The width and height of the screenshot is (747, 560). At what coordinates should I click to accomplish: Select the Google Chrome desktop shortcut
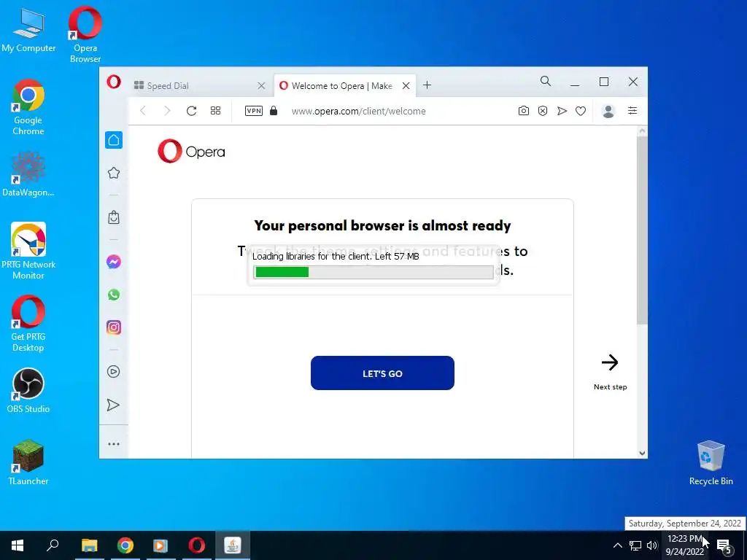[x=28, y=108]
